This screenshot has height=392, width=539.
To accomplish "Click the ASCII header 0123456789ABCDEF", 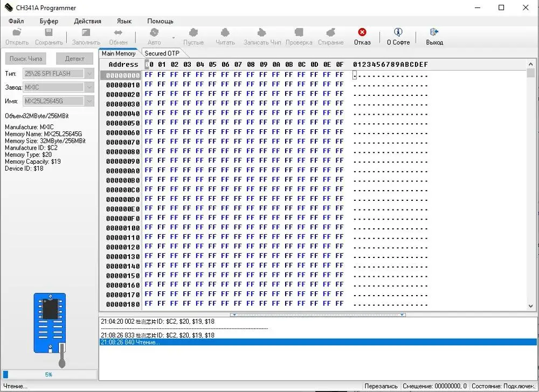I will [390, 64].
